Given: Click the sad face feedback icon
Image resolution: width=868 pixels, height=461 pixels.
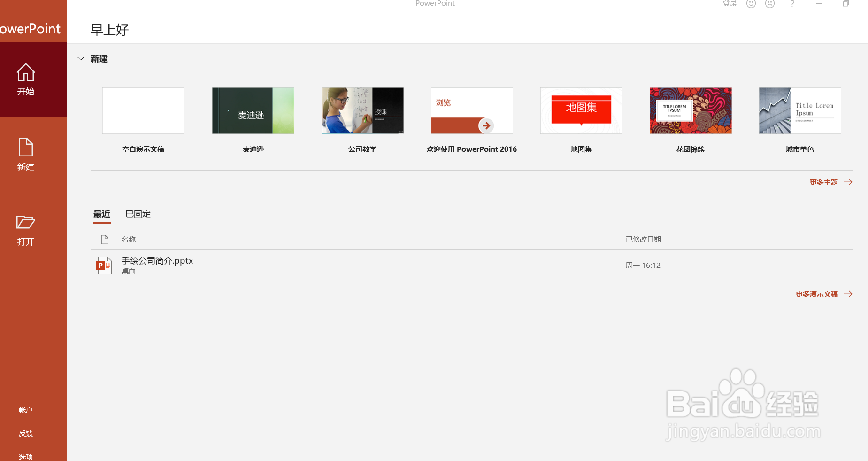Looking at the screenshot, I should point(770,4).
